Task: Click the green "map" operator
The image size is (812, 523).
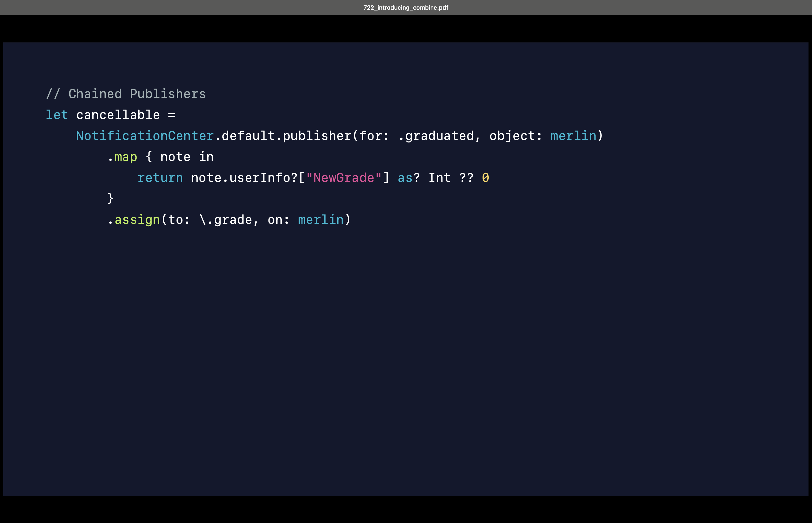Action: (x=126, y=157)
